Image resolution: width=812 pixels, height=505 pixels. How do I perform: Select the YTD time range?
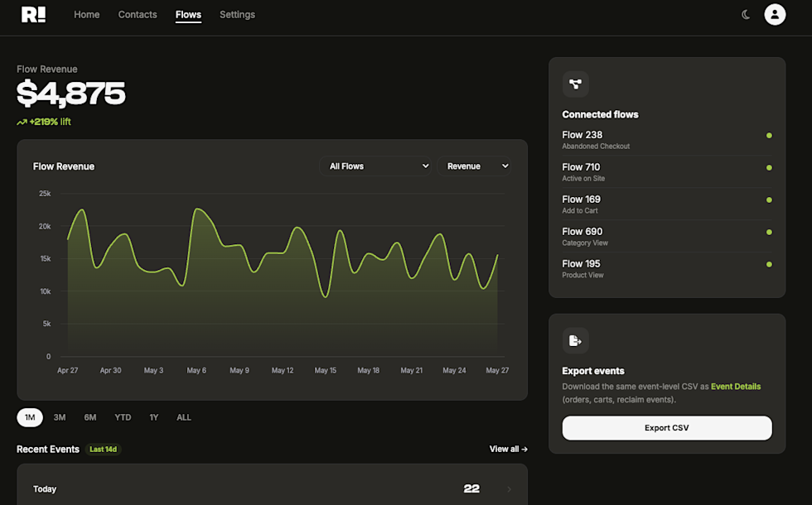123,417
